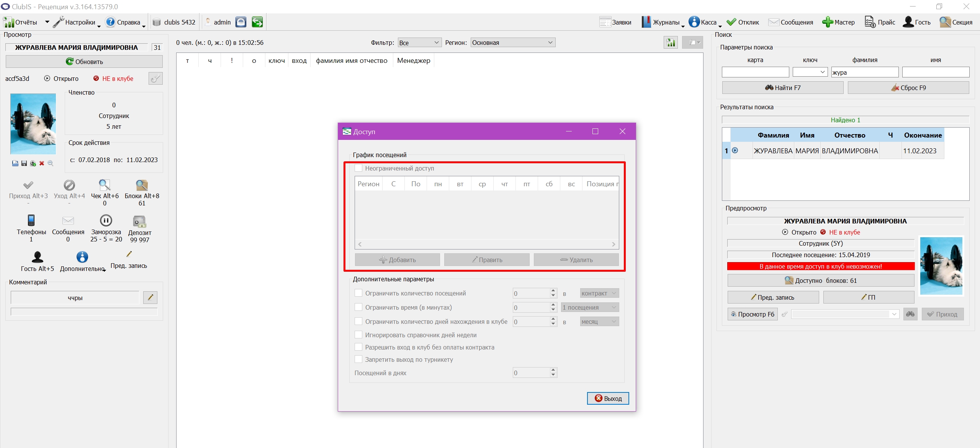Click the admin user icon
Image resolution: width=980 pixels, height=448 pixels.
pos(208,22)
